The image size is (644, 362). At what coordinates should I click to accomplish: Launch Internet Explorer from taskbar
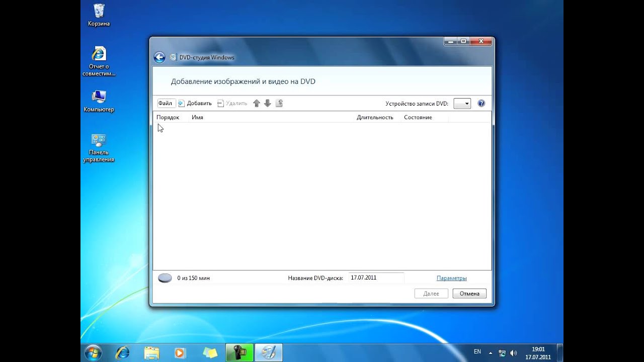tap(122, 352)
